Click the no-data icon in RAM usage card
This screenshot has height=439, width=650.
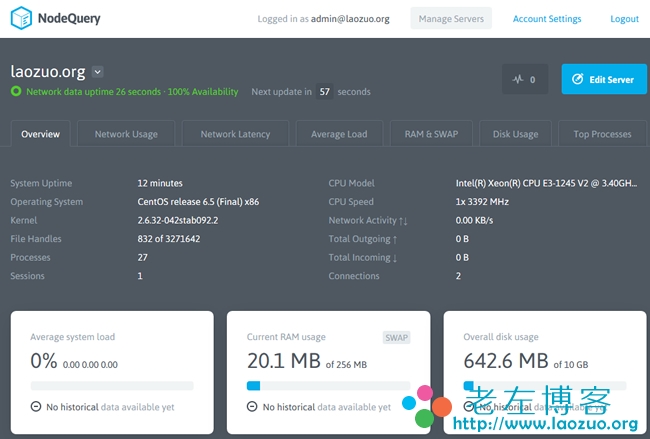pos(252,407)
